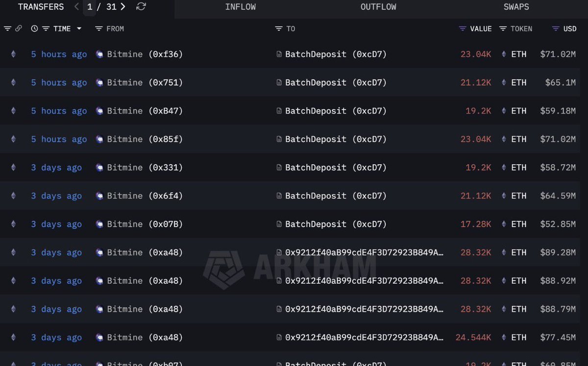Viewport: 588px width, 366px height.
Task: Open sender Bitmine (0x6f4)
Action: 145,196
